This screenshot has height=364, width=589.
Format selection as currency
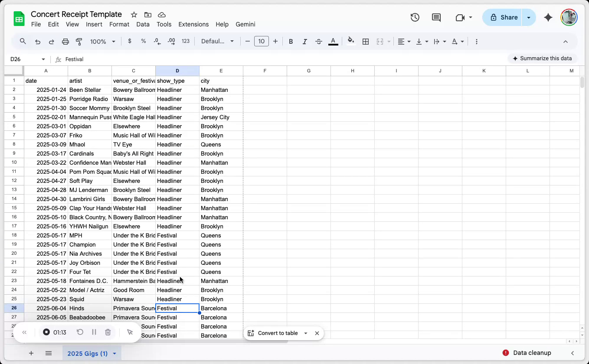130,41
